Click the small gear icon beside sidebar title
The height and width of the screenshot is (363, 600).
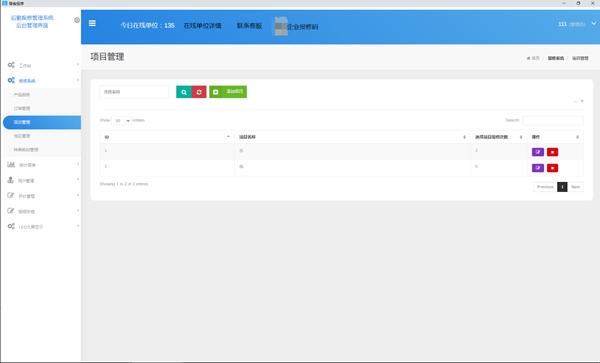pos(77,20)
